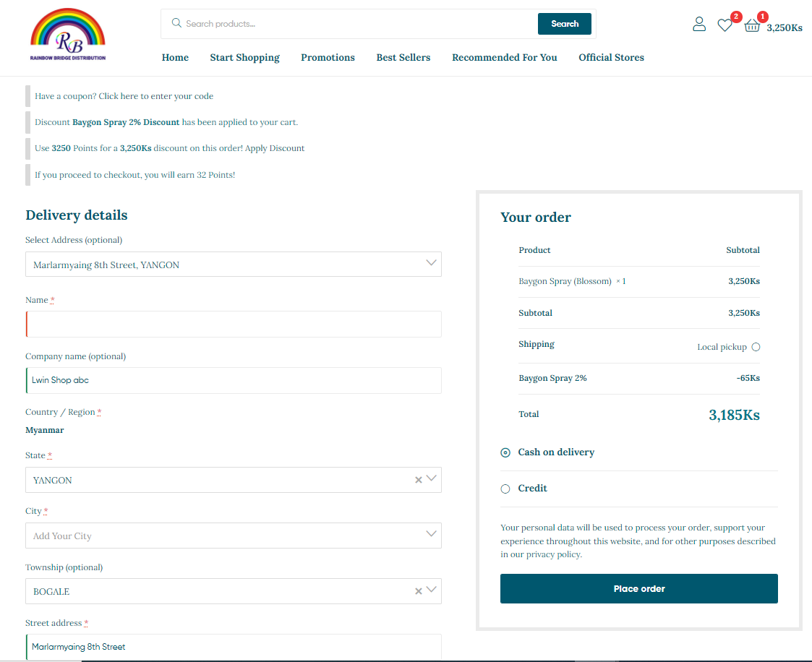
Task: Click the 'earn 32 Points' notice text
Action: coord(134,175)
